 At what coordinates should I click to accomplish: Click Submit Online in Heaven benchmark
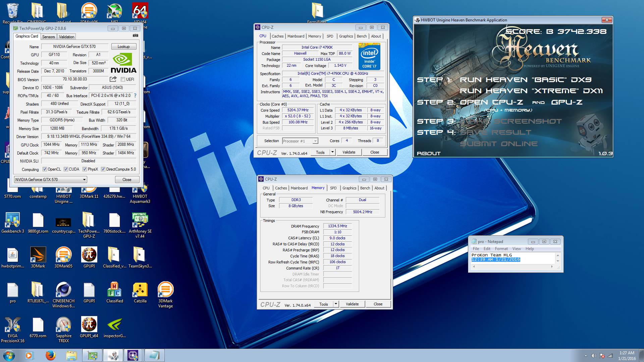click(498, 144)
